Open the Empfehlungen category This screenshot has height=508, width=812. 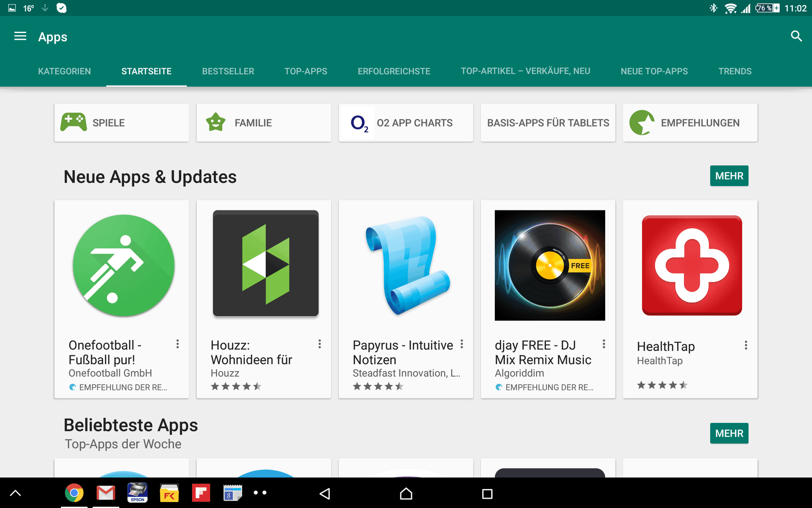coord(690,123)
